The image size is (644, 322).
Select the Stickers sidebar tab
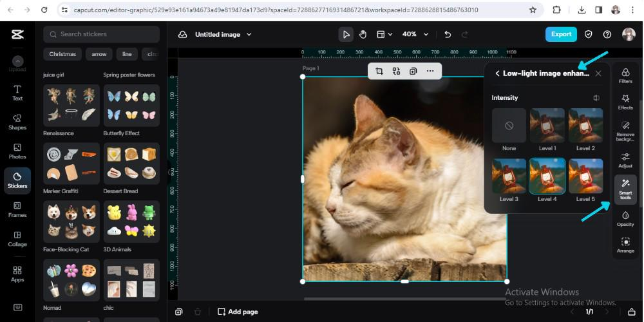tap(17, 181)
